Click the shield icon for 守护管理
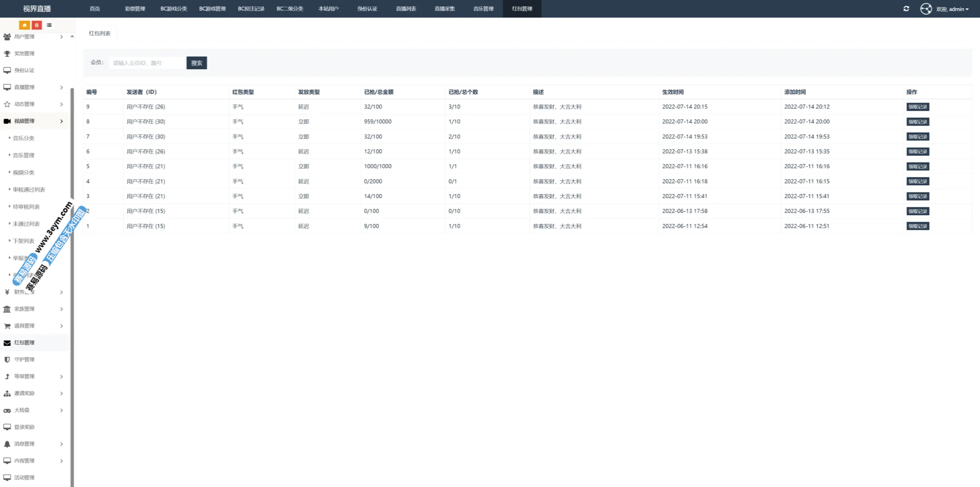 (7, 360)
